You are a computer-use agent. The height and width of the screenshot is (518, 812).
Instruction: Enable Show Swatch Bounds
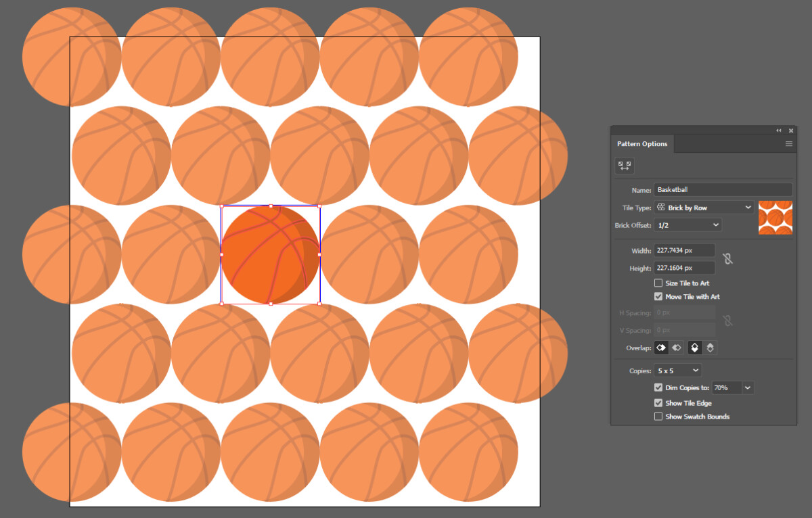pos(658,416)
